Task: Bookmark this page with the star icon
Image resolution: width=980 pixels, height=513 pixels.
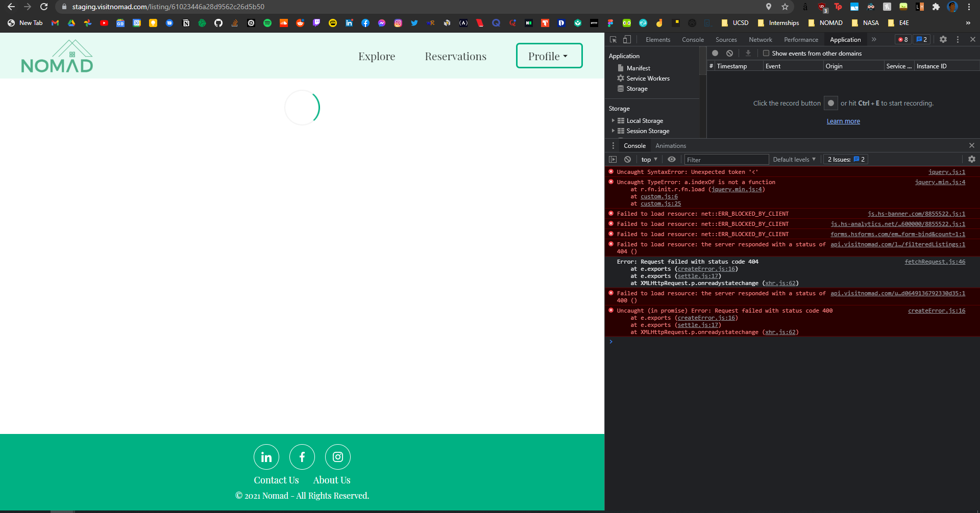Action: 785,7
